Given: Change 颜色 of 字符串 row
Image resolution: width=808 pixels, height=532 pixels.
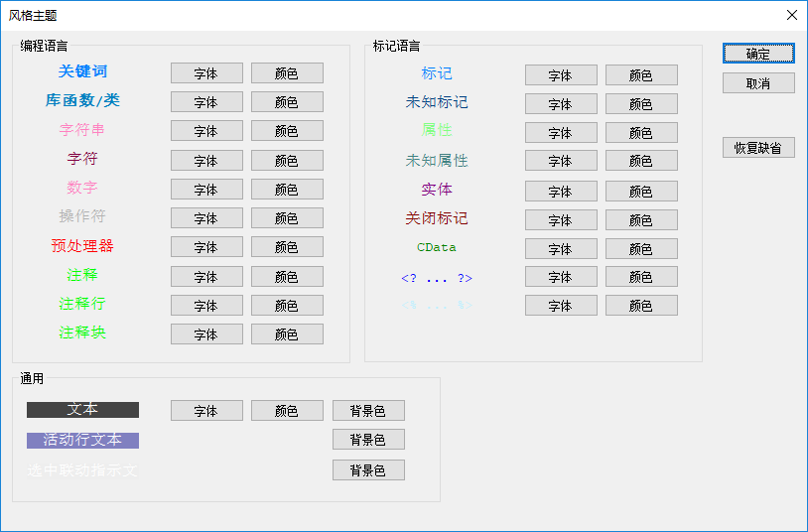Looking at the screenshot, I should click(287, 131).
